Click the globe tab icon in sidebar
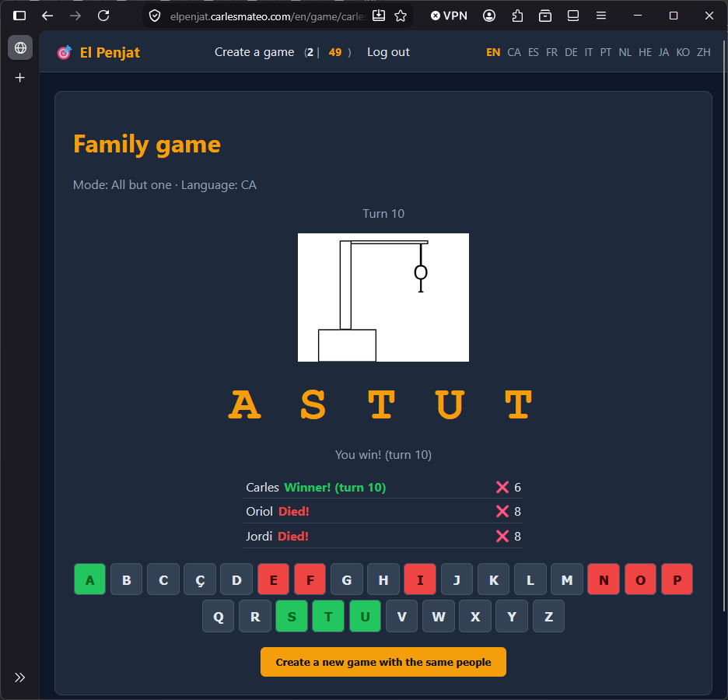Image resolution: width=728 pixels, height=700 pixels. 20,47
